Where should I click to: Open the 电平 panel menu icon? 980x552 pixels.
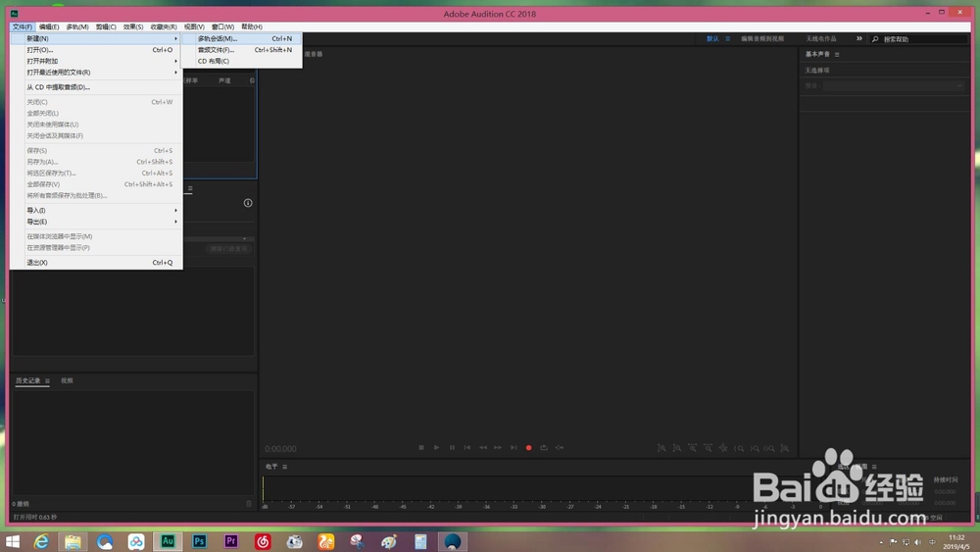(285, 467)
